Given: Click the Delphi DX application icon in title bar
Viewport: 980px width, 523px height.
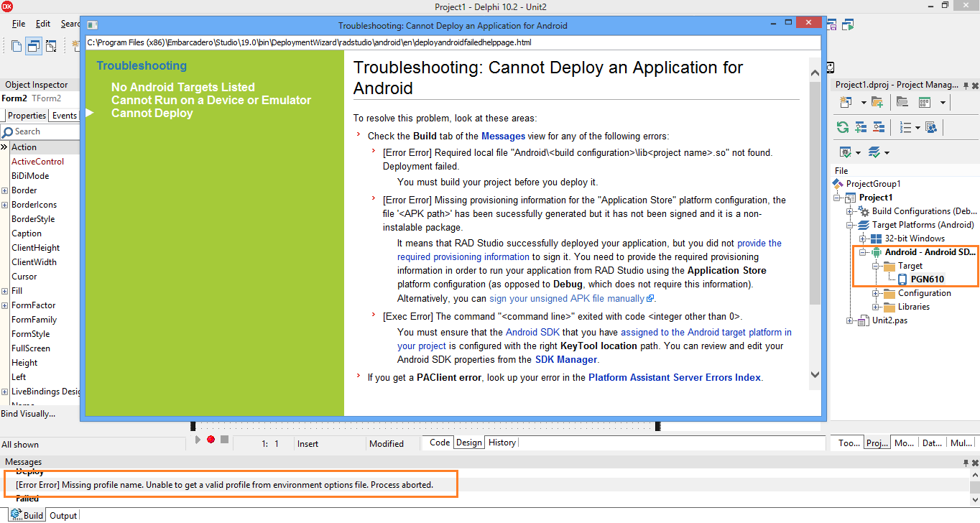Looking at the screenshot, I should [x=9, y=6].
